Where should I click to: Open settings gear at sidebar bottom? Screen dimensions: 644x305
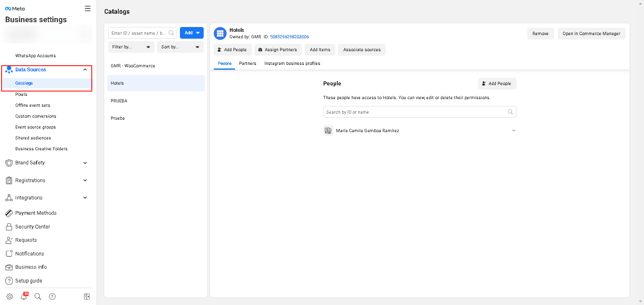[10, 297]
